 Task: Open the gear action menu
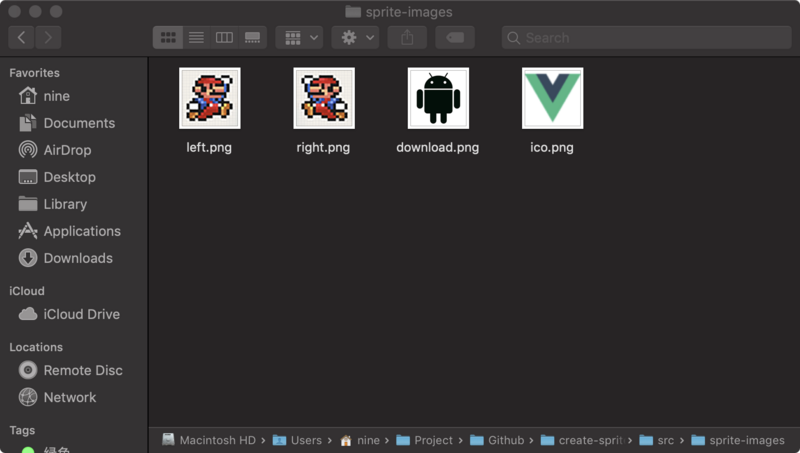[356, 37]
